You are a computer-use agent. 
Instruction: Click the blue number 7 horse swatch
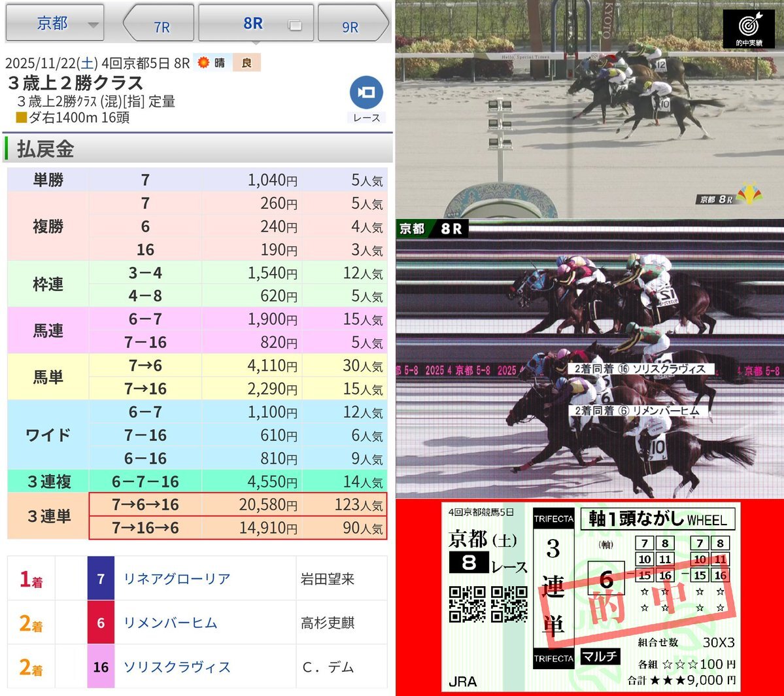[x=101, y=579]
